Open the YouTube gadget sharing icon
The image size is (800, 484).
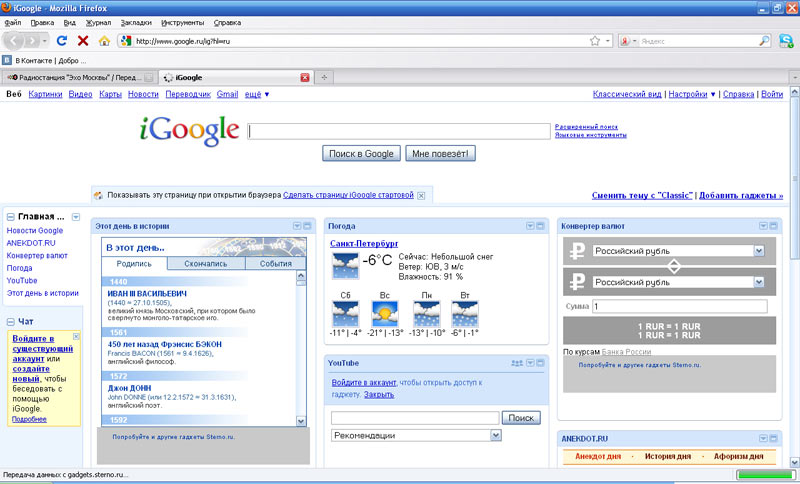pos(517,363)
